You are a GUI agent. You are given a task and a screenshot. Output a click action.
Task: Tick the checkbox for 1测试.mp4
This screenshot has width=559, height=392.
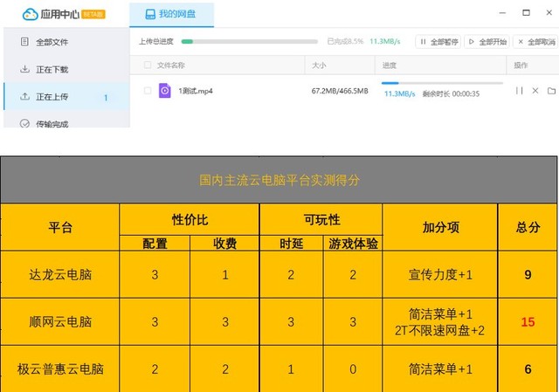click(148, 91)
